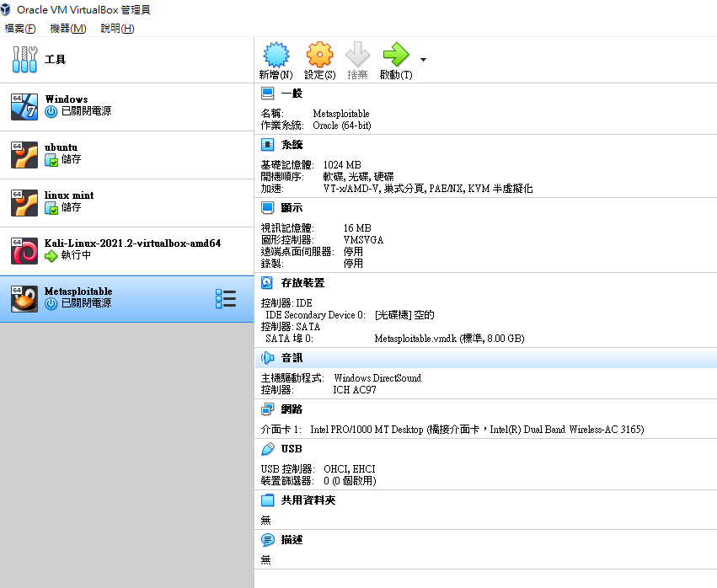717x588 pixels.
Task: Click the VMSVGA graphics controller value
Action: point(363,239)
